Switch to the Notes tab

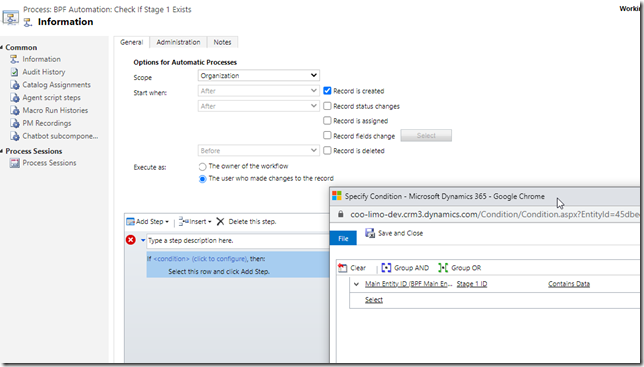(x=222, y=42)
